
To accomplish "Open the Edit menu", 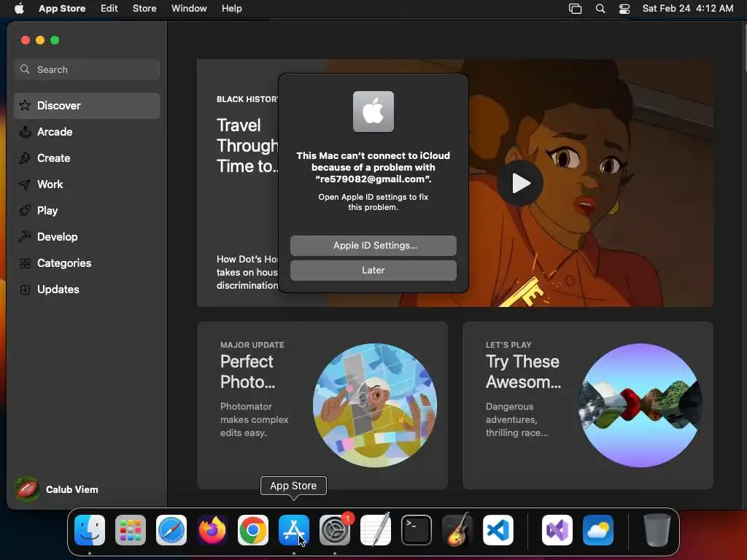I will 109,9.
